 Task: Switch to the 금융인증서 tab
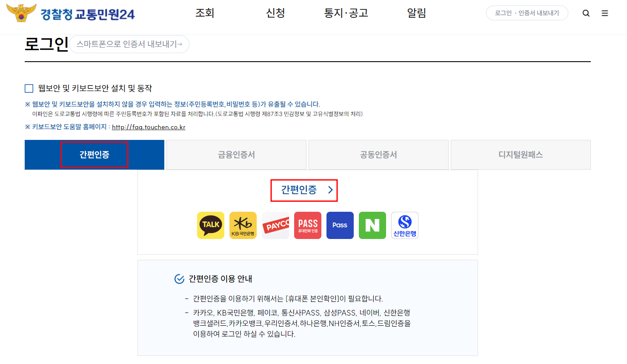tap(236, 154)
